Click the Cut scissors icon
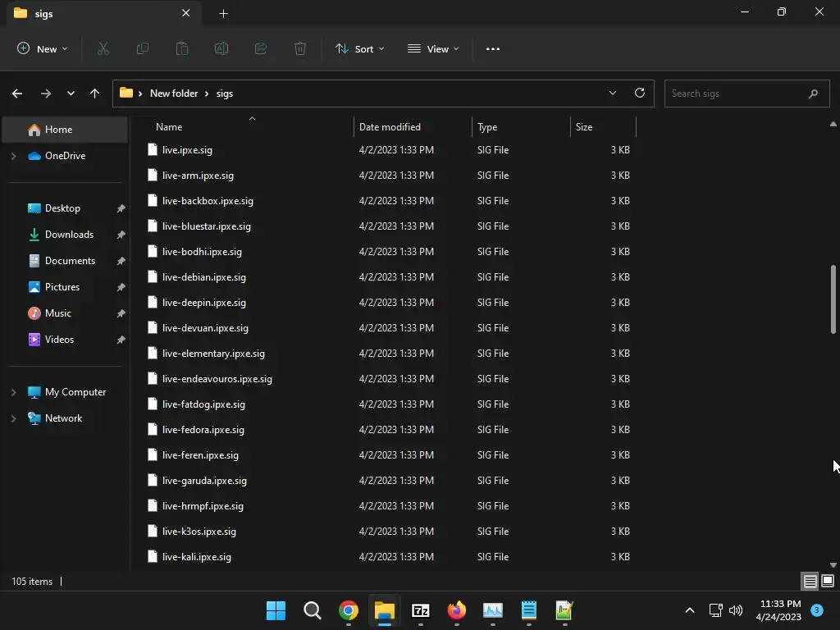Screen dimensions: 840x630 (103, 48)
